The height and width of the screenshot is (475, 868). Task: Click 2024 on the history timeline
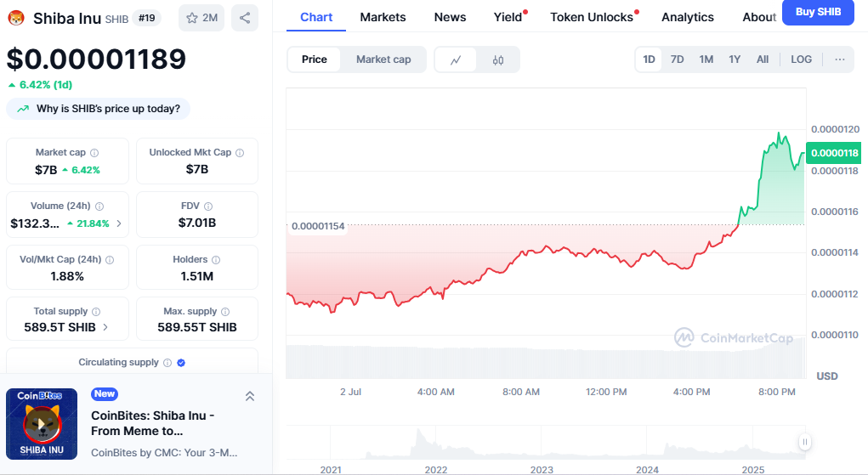[x=647, y=469]
